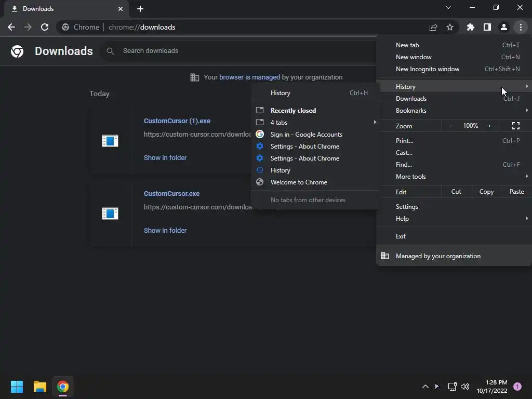Open network status tray icon
Screen dimensions: 532x399
(x=452, y=387)
